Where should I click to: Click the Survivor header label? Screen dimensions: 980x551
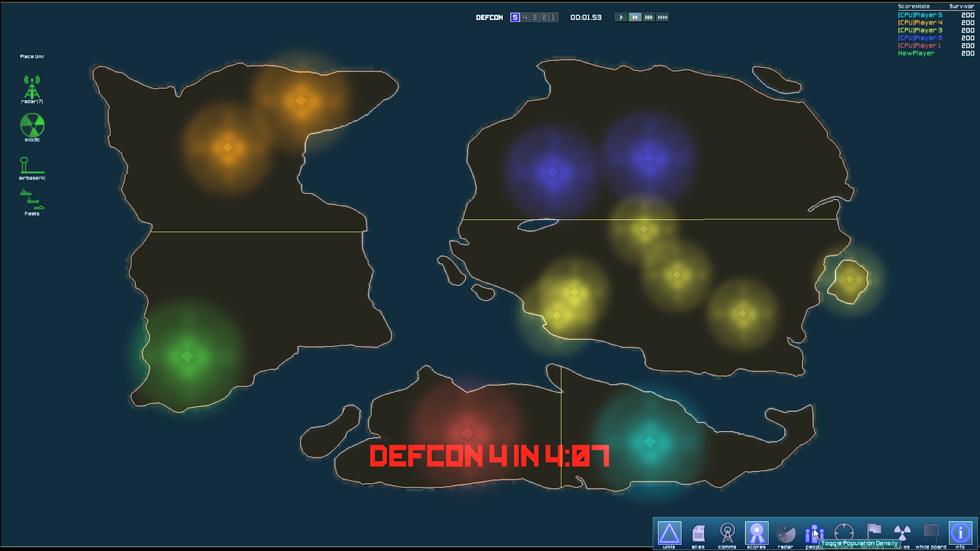[962, 6]
